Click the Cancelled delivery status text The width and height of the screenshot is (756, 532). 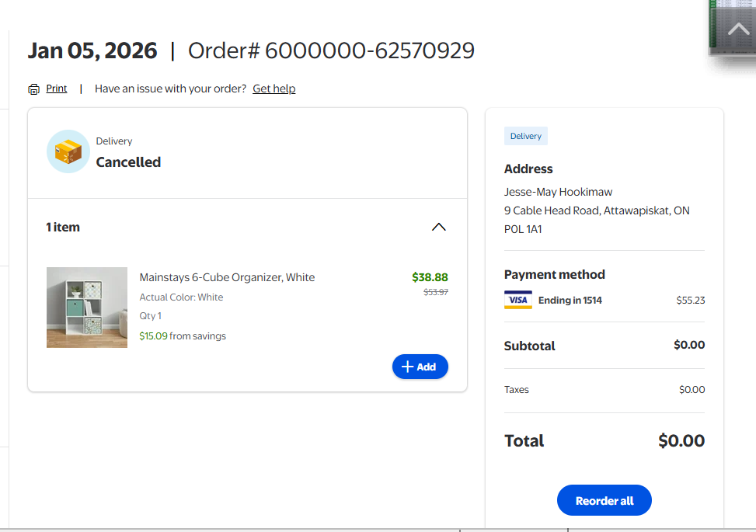click(128, 162)
